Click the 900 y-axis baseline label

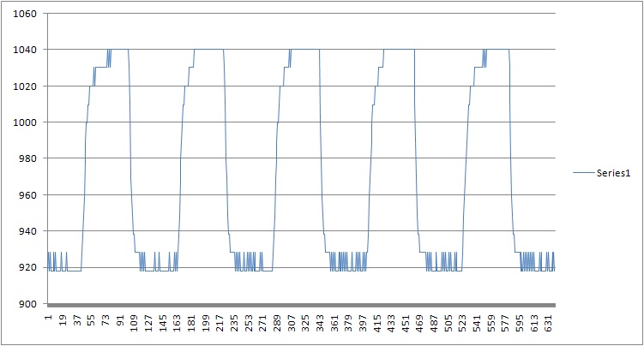click(28, 304)
